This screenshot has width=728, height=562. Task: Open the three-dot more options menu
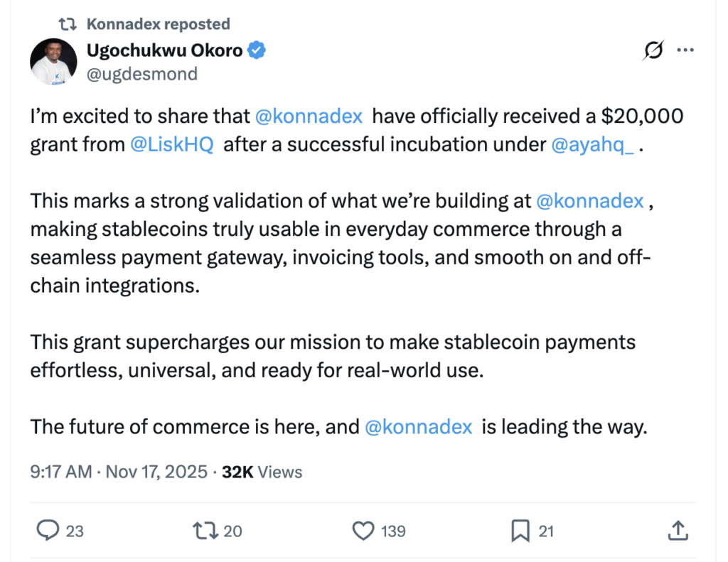pyautogui.click(x=685, y=50)
